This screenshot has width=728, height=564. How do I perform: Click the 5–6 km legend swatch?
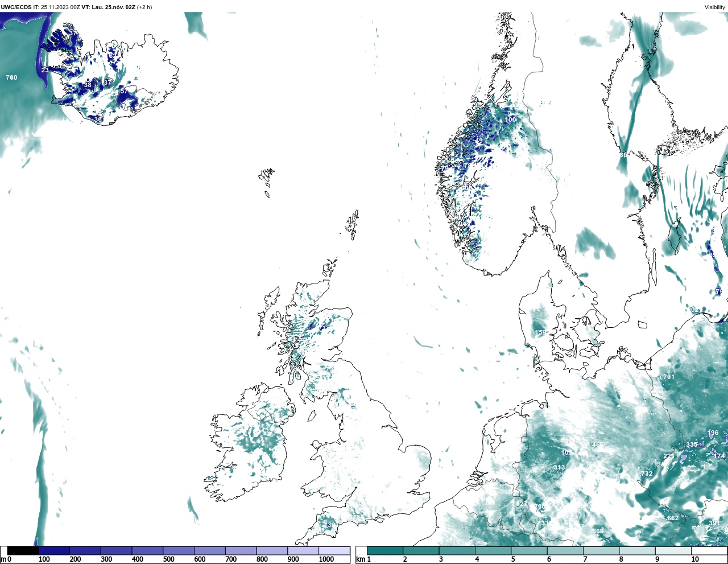[x=529, y=551]
